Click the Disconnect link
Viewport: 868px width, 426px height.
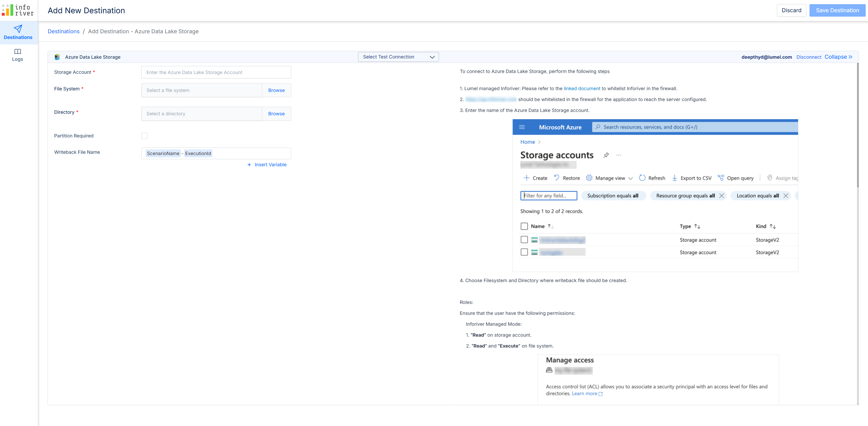tap(809, 57)
